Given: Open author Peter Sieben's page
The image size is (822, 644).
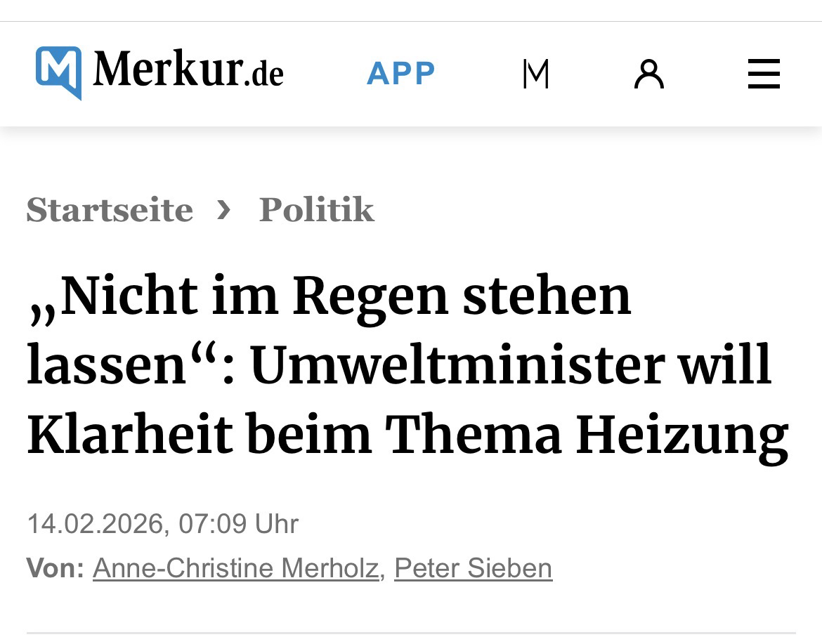Looking at the screenshot, I should (474, 568).
